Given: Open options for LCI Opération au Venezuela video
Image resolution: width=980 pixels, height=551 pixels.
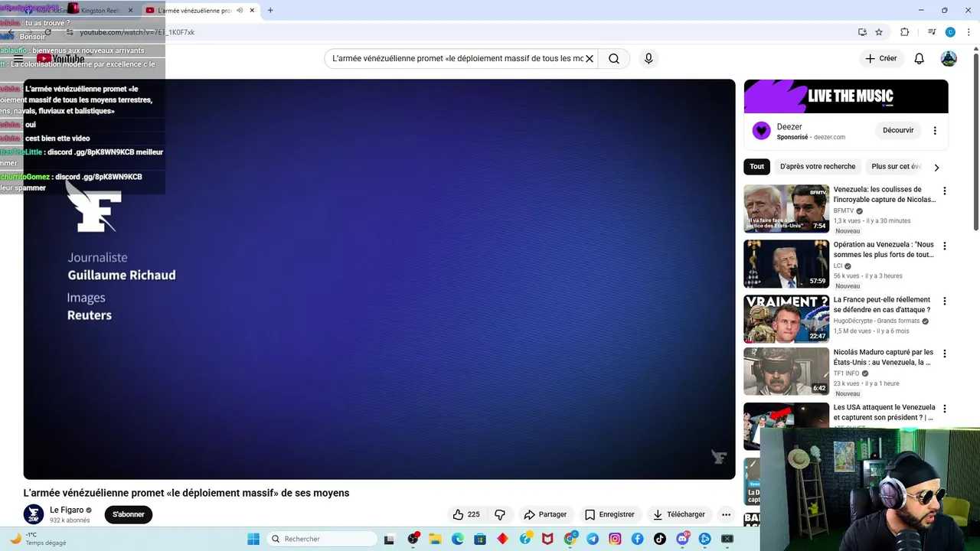Looking at the screenshot, I should pyautogui.click(x=944, y=246).
